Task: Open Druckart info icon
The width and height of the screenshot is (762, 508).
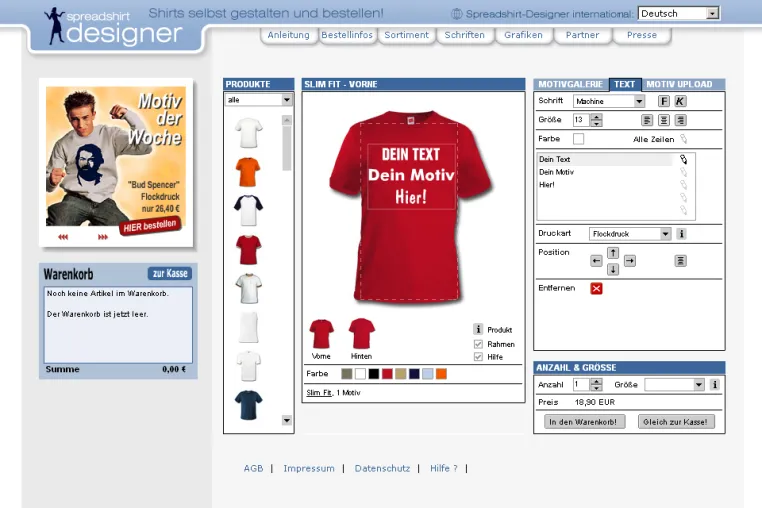Action: click(x=681, y=234)
